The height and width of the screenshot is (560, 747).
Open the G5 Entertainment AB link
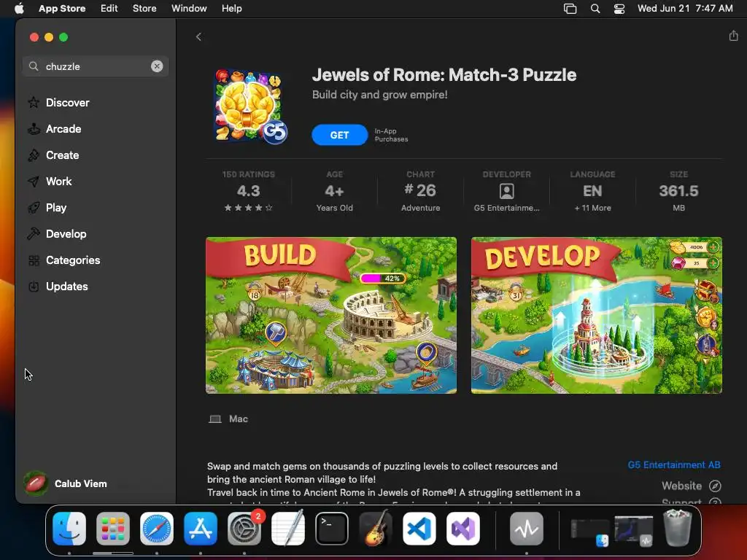tap(673, 464)
